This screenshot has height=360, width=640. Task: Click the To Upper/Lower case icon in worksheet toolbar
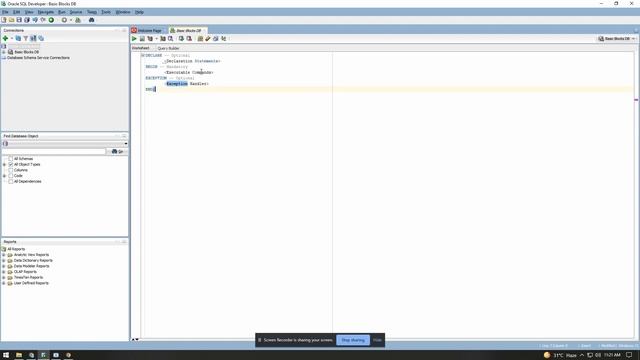224,39
